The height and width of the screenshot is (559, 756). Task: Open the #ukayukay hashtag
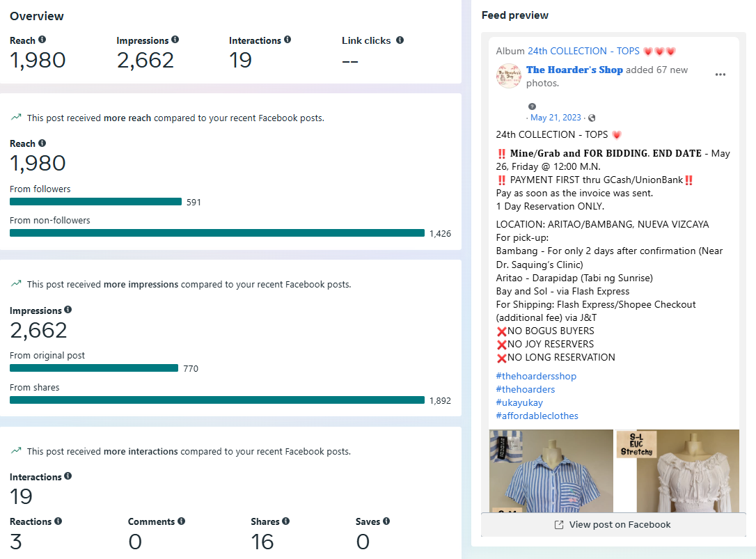519,402
